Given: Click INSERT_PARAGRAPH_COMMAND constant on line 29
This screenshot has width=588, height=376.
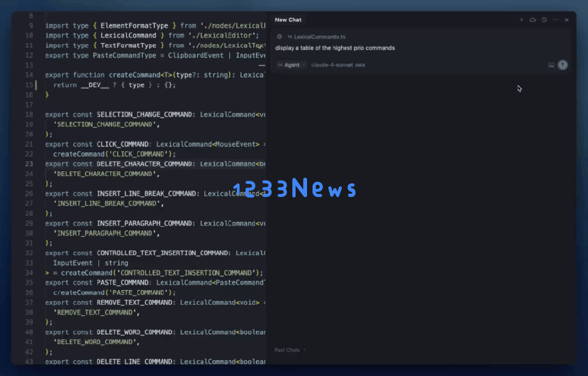Looking at the screenshot, I should (x=144, y=223).
